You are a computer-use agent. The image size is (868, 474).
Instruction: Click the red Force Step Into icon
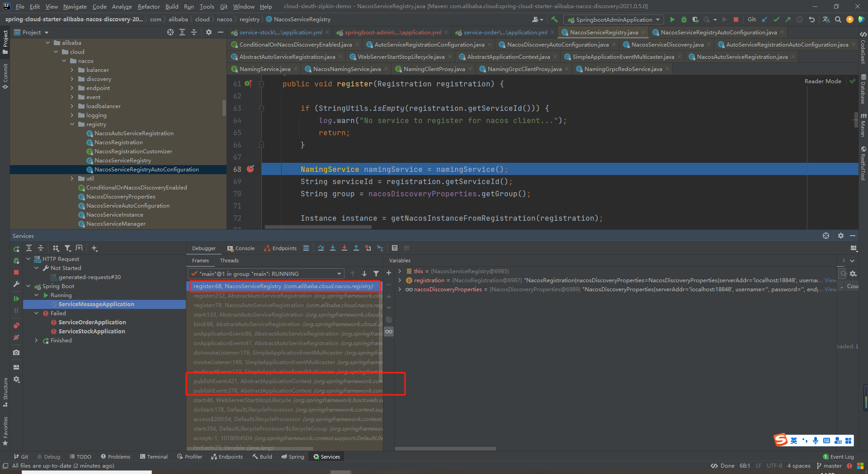coord(344,248)
